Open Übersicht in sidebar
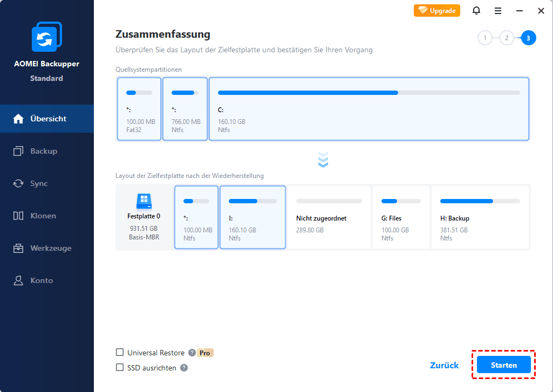553x392 pixels. [47, 119]
